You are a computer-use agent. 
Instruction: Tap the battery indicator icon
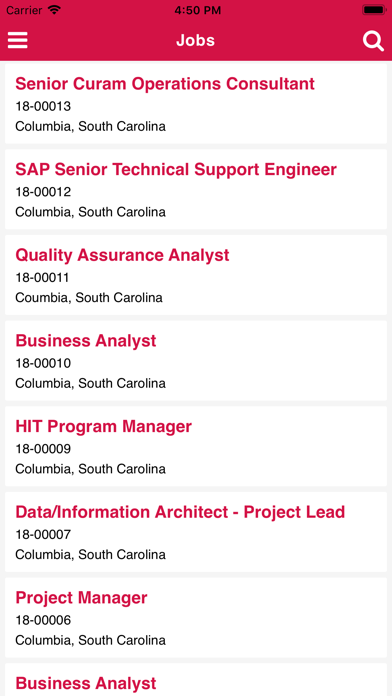pos(374,10)
